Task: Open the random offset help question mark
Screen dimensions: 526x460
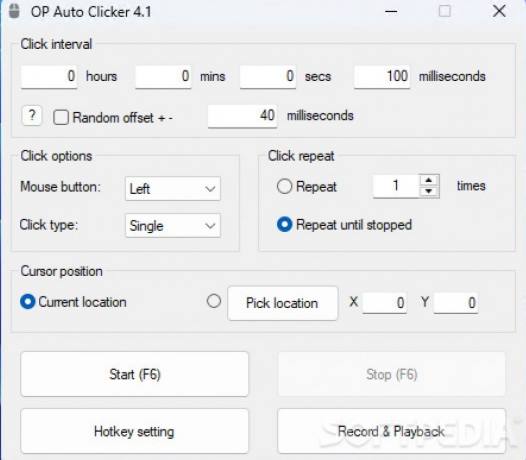Action: (x=32, y=116)
